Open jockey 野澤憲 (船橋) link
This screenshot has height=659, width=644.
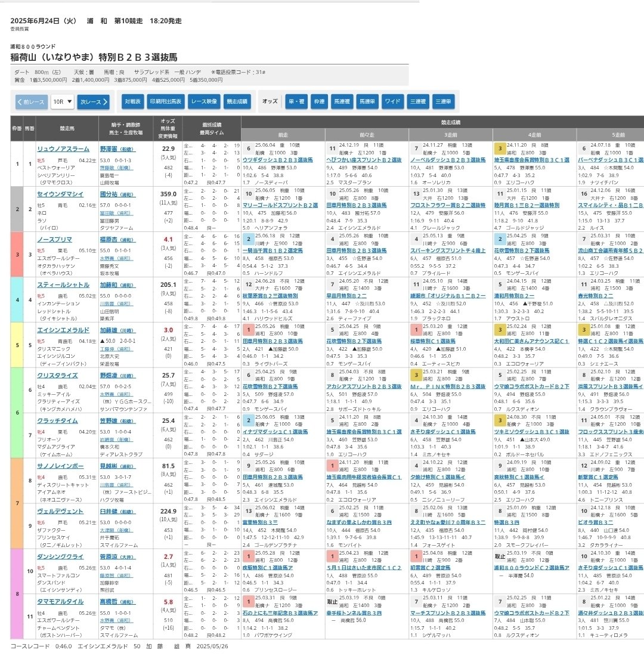(117, 148)
